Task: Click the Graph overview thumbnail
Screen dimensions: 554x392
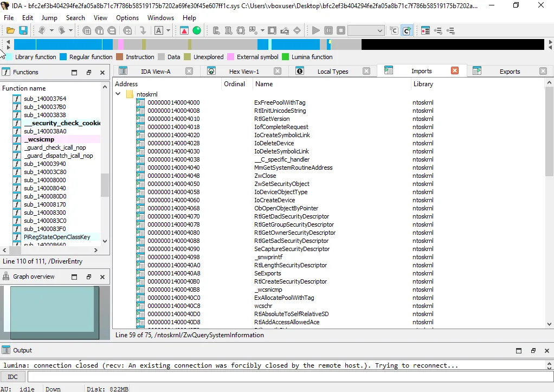Action: (55, 313)
